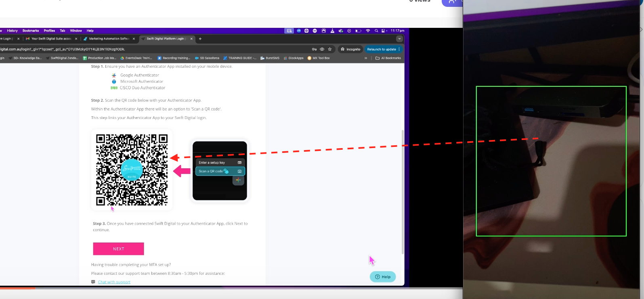Image resolution: width=644 pixels, height=299 pixels.
Task: Show more bookmarks with double chevron
Action: (366, 58)
